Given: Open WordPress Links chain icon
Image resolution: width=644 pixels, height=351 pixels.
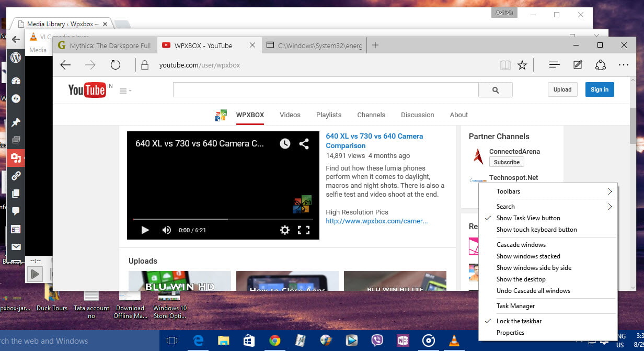Looking at the screenshot, I should [16, 176].
